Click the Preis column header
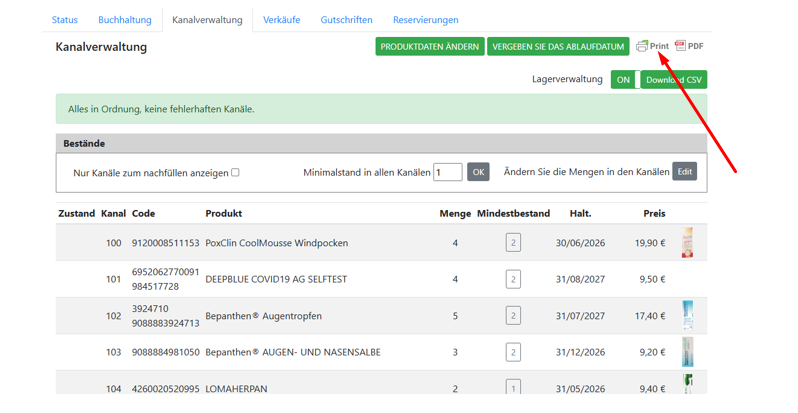The height and width of the screenshot is (413, 798). tap(654, 214)
